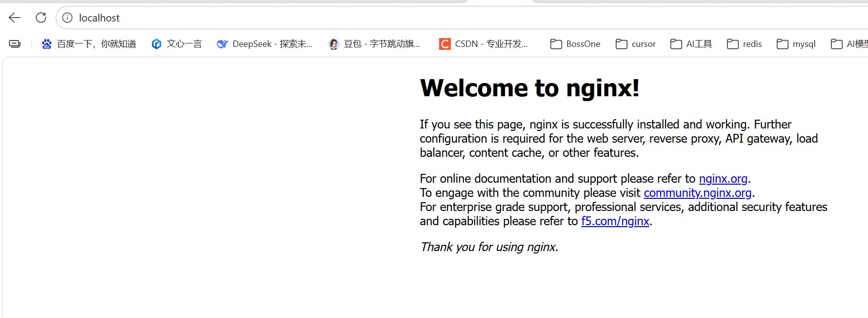The width and height of the screenshot is (868, 318).
Task: Open the f5.com/nginx enterprise link
Action: [x=615, y=221]
